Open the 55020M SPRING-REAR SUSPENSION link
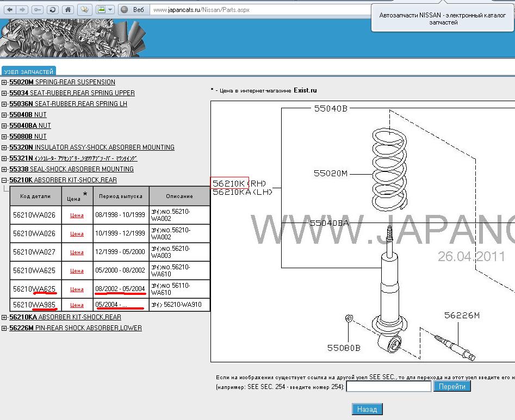 click(62, 82)
